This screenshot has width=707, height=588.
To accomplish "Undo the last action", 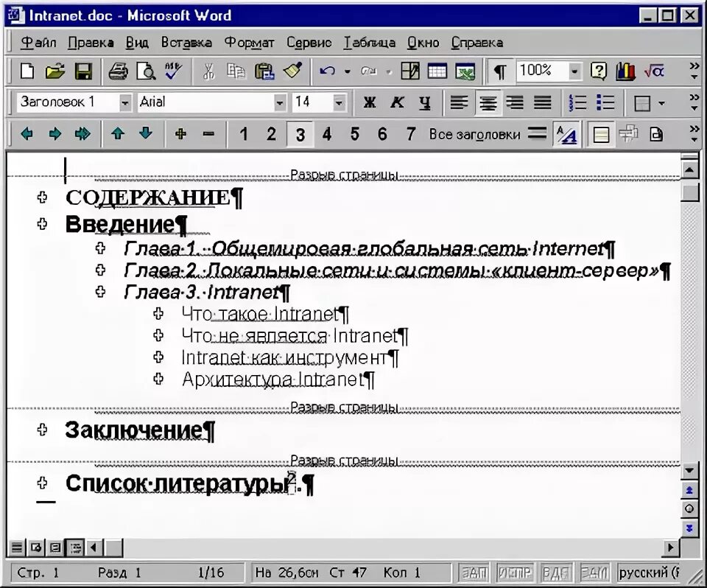I will [x=327, y=71].
